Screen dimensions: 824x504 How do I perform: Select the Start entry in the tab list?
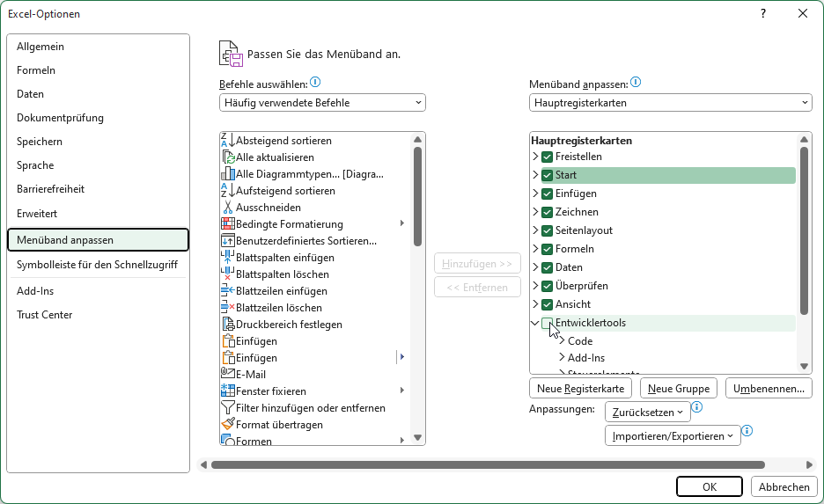(x=566, y=175)
